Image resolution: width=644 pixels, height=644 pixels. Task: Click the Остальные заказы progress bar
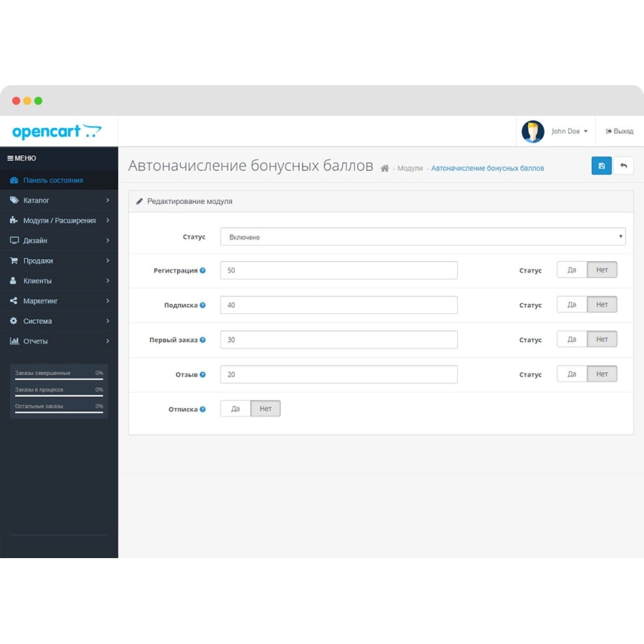(59, 412)
